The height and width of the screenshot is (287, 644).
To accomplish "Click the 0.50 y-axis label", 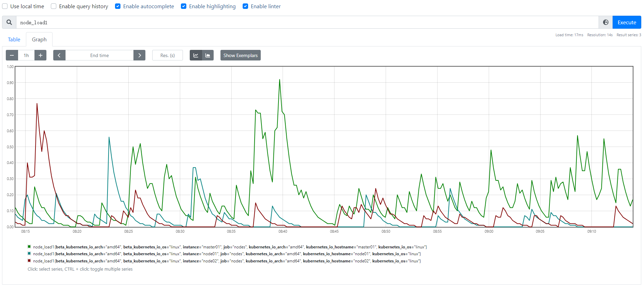I will pyautogui.click(x=10, y=147).
